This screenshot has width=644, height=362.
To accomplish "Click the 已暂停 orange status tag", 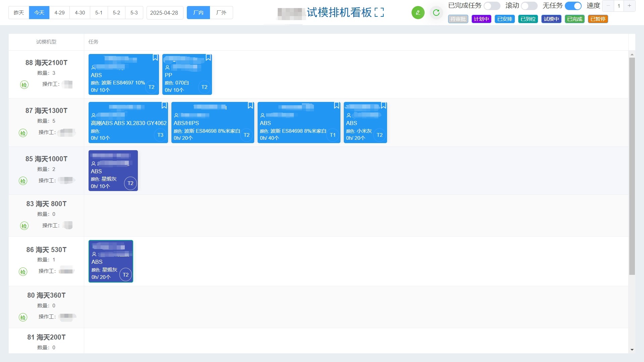I will click(598, 19).
